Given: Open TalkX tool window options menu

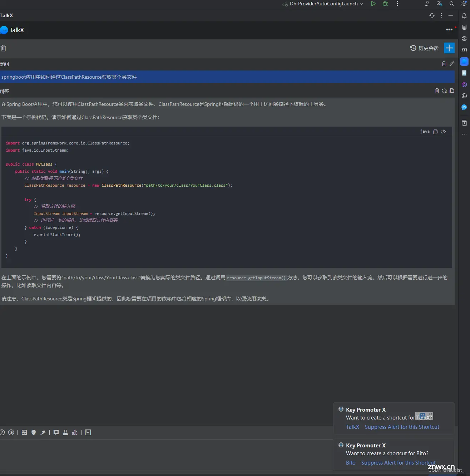Looking at the screenshot, I should click(441, 15).
